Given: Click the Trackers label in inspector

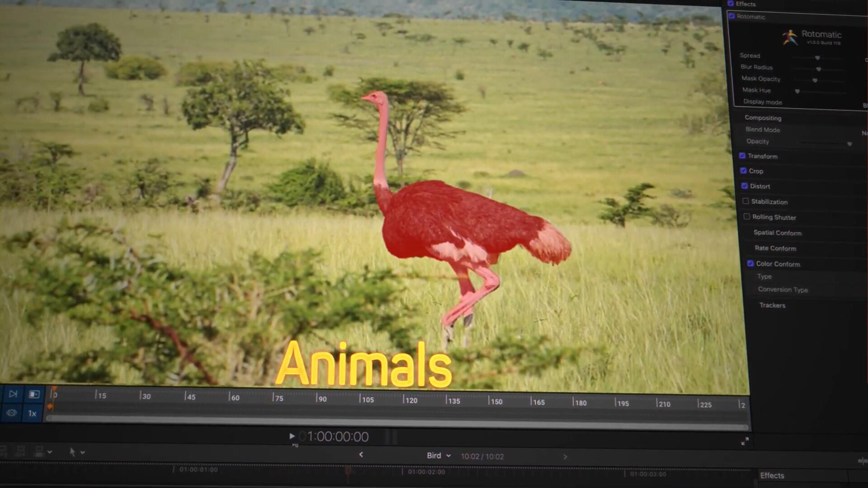Looking at the screenshot, I should pyautogui.click(x=772, y=305).
